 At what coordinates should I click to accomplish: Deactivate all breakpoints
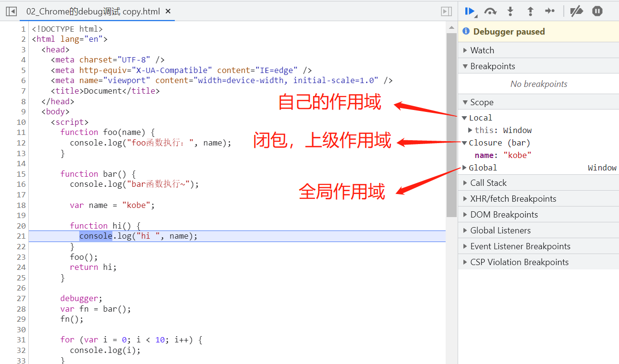click(x=576, y=11)
